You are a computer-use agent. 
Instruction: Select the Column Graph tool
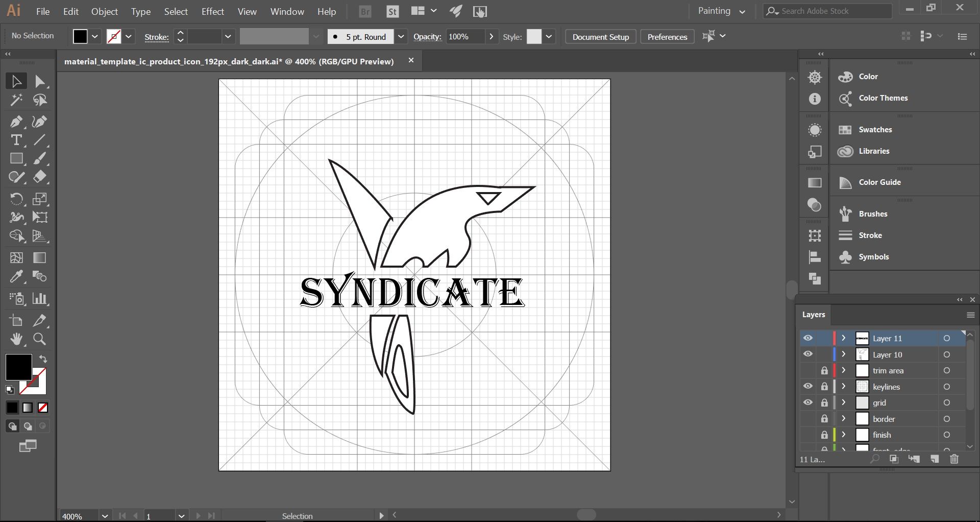click(40, 299)
